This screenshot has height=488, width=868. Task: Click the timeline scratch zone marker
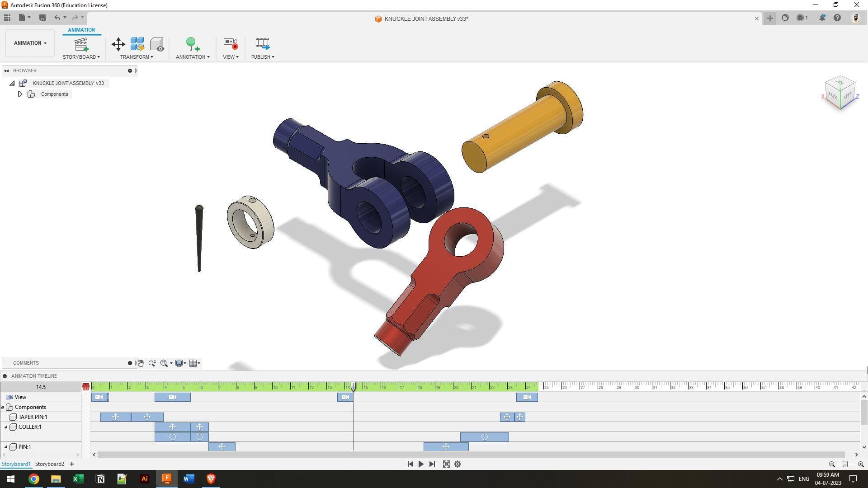click(86, 387)
